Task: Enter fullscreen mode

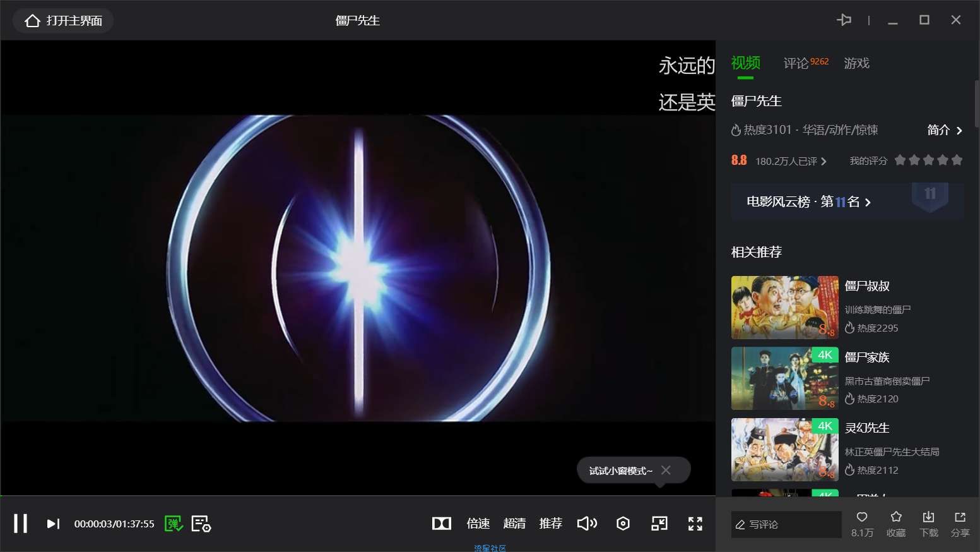Action: point(695,524)
